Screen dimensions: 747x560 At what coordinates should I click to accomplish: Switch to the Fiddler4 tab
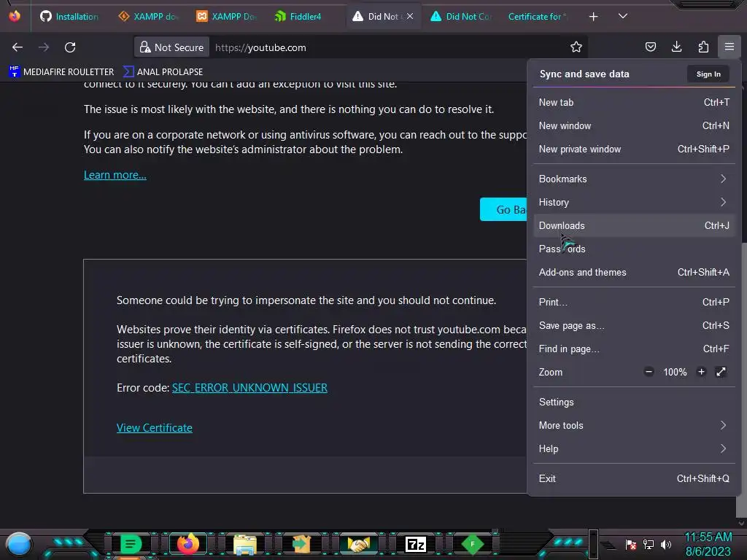tap(304, 17)
